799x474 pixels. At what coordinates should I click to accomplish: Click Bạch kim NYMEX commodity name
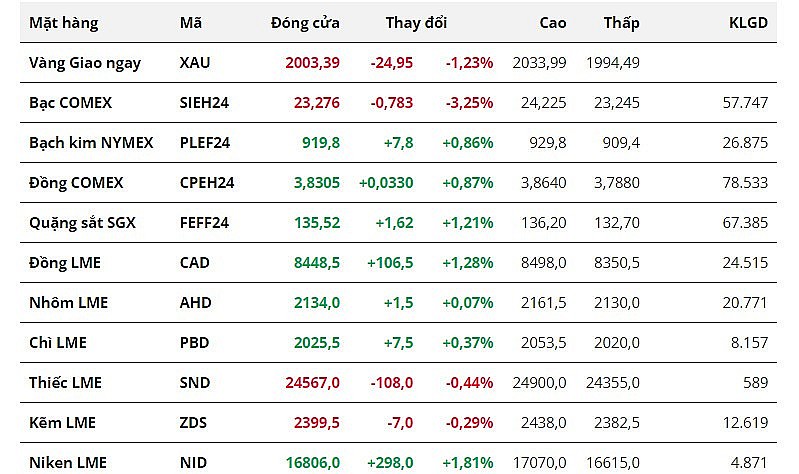[91, 142]
